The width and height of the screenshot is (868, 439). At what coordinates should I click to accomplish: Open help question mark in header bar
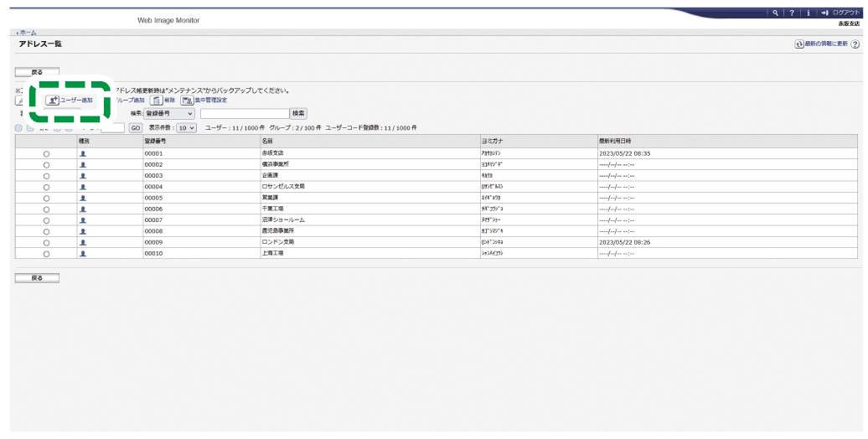pyautogui.click(x=791, y=13)
